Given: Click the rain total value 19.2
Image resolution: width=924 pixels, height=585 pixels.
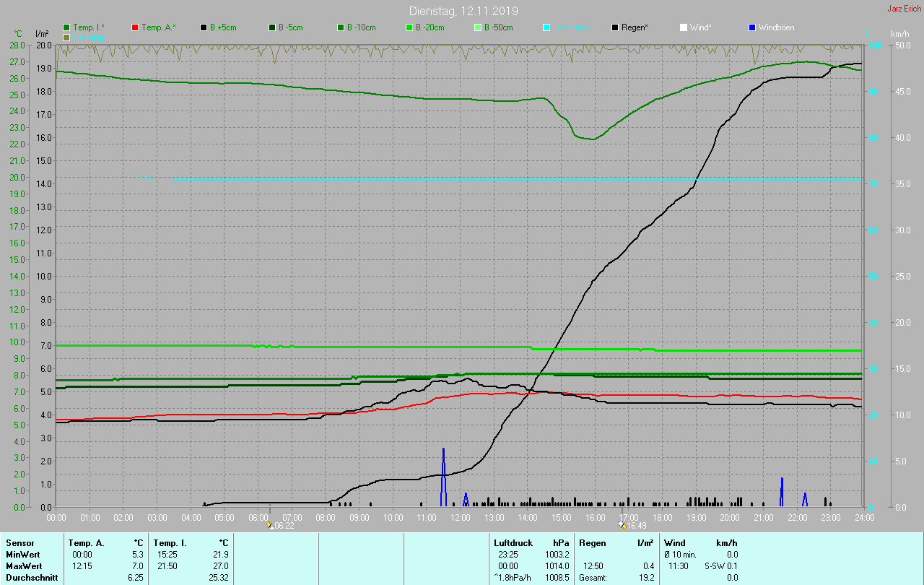Looking at the screenshot, I should pos(647,578).
